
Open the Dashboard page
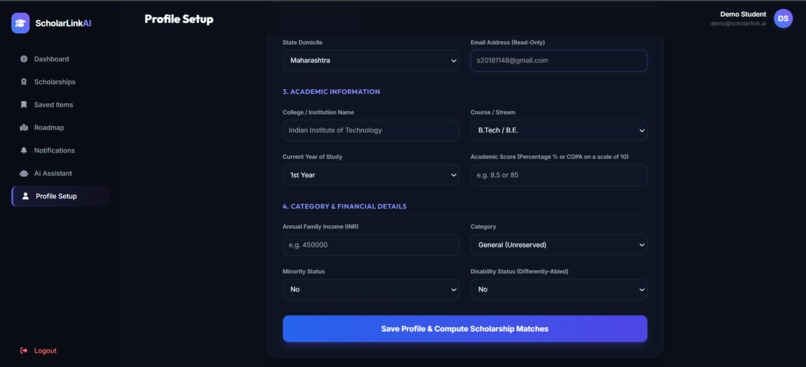[x=61, y=59]
